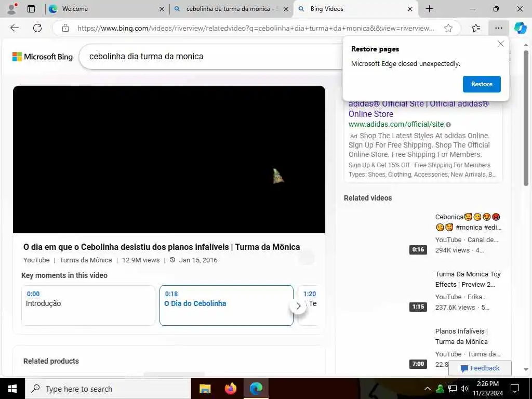Click the ad info icon beside adidas URL

[x=448, y=125]
